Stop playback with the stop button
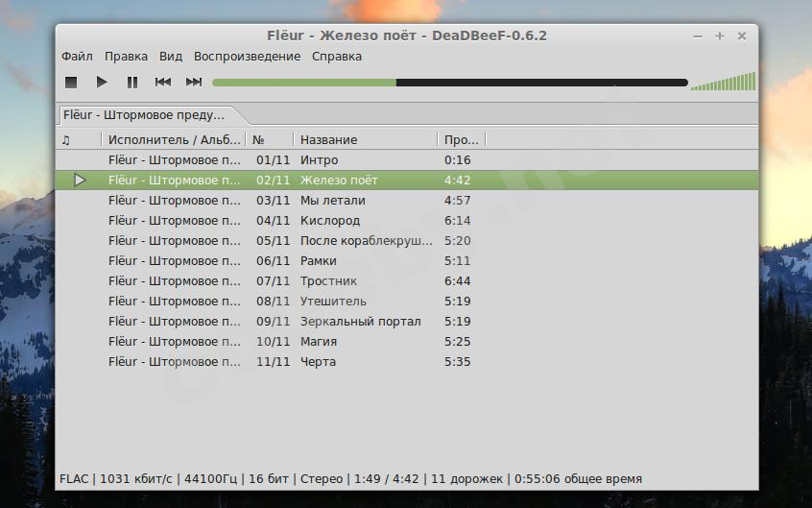The width and height of the screenshot is (812, 508). click(x=71, y=83)
